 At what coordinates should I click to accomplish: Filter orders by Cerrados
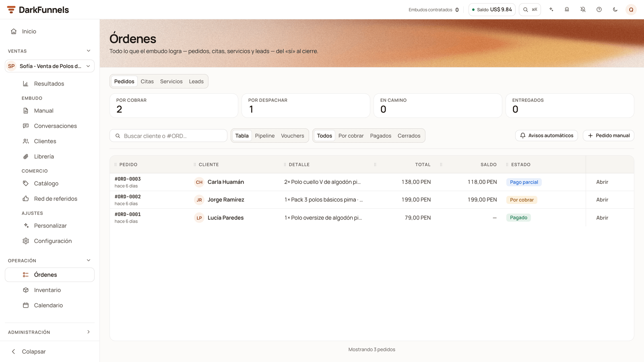409,136
